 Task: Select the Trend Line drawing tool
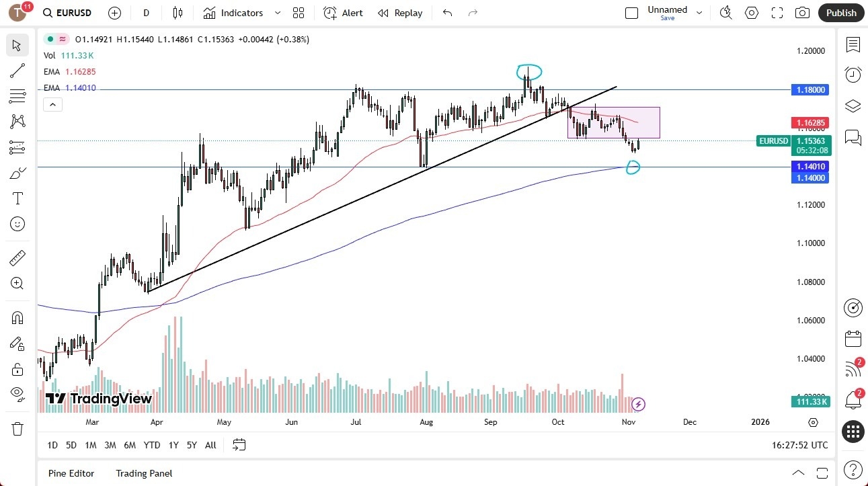(x=17, y=71)
